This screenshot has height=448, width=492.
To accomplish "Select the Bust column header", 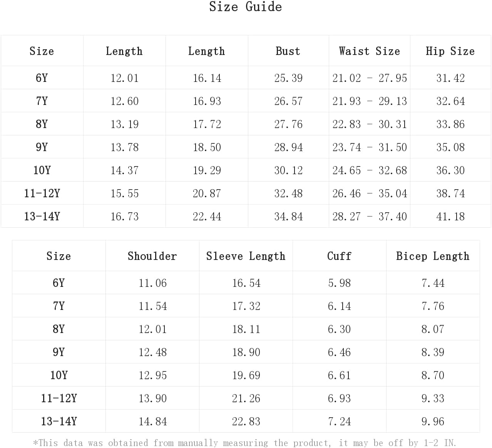I will [288, 51].
